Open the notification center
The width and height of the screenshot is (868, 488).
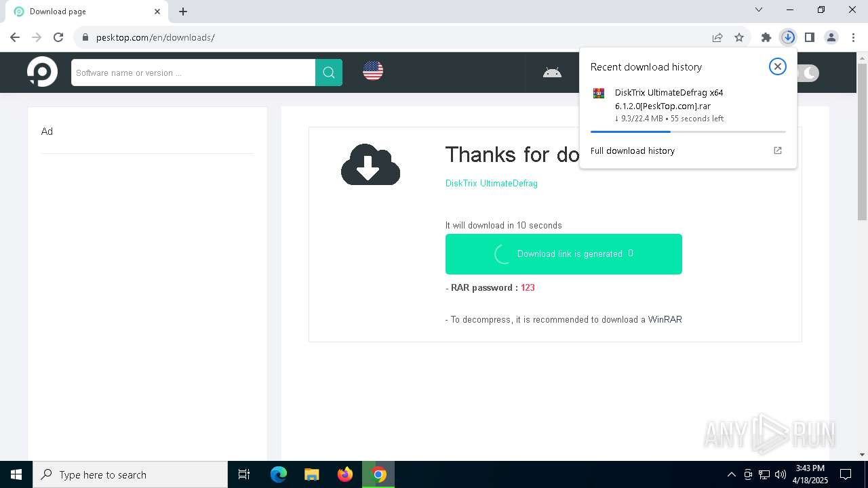(x=846, y=474)
